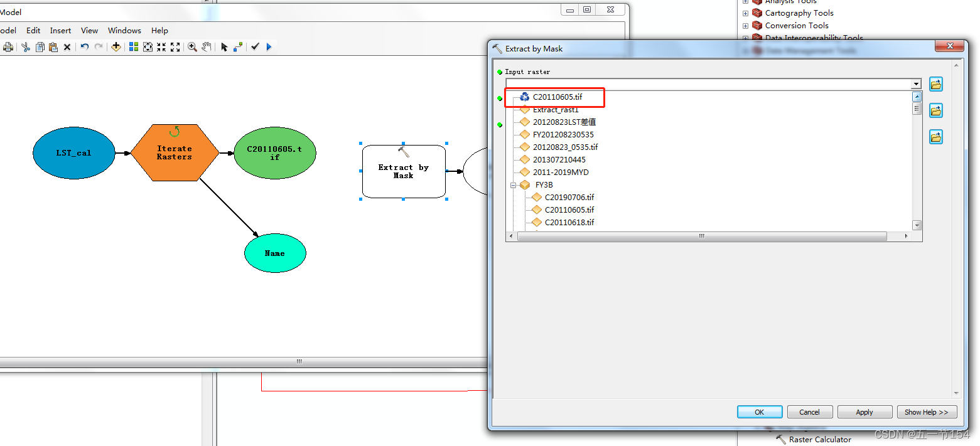Select the green C20110605.tif output oval

click(x=274, y=153)
